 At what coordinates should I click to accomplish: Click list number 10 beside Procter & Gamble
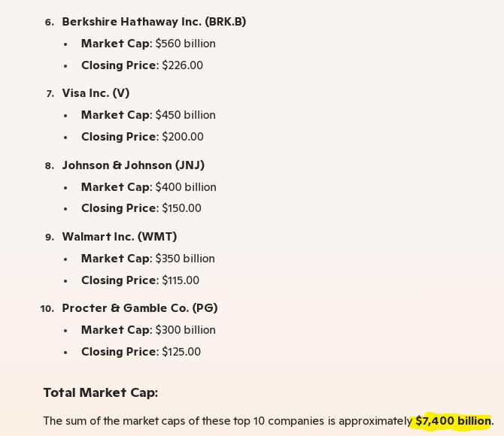pos(47,309)
